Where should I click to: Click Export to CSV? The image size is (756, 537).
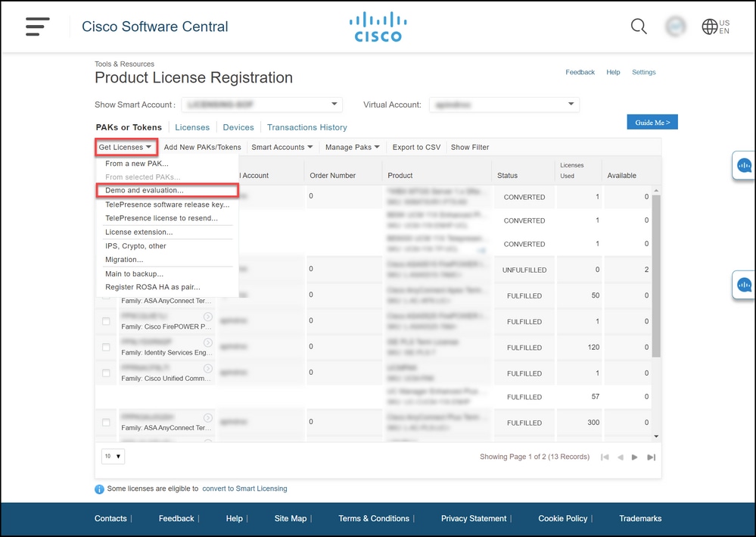416,147
